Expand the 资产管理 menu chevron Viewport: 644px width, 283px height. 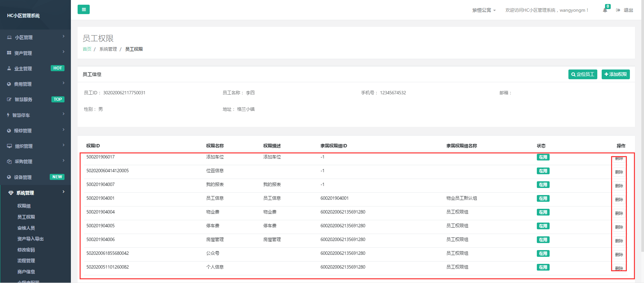pyautogui.click(x=63, y=52)
